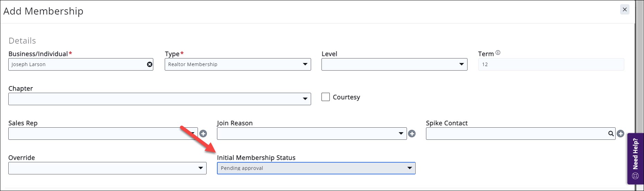The image size is (644, 191).
Task: Show Term info tooltip icon
Action: click(498, 53)
